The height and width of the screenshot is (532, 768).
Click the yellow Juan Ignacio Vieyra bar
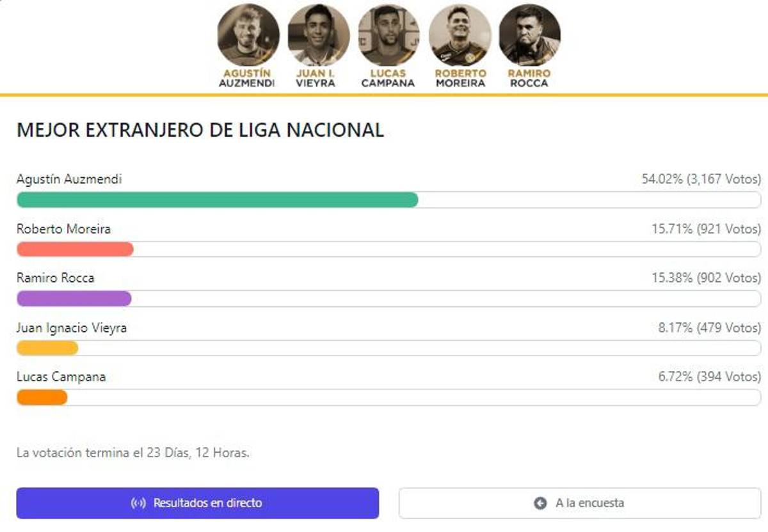point(47,348)
